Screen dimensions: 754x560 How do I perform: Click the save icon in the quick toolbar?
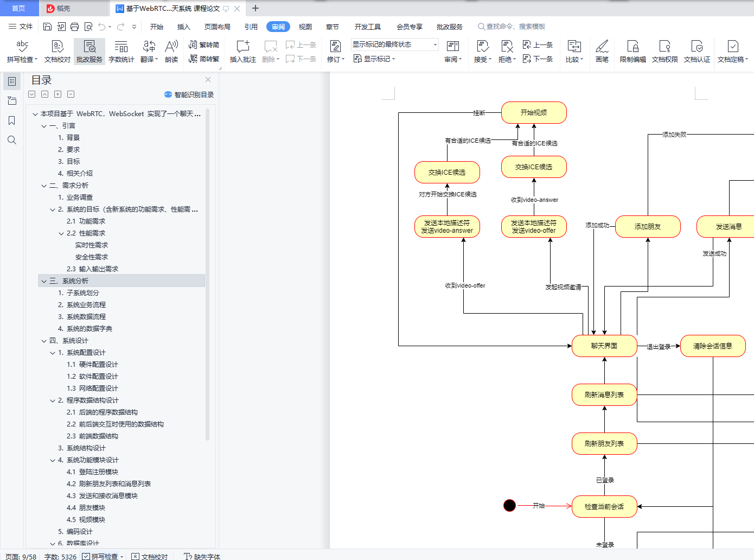[47, 27]
